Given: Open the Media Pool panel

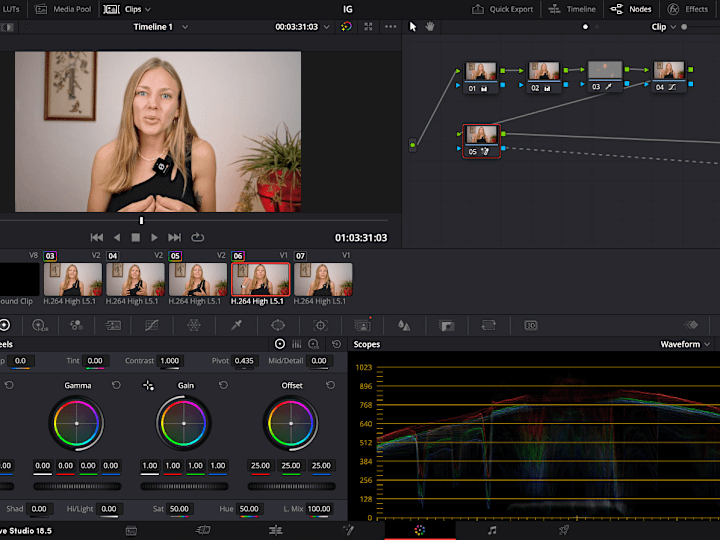Looking at the screenshot, I should pos(63,9).
